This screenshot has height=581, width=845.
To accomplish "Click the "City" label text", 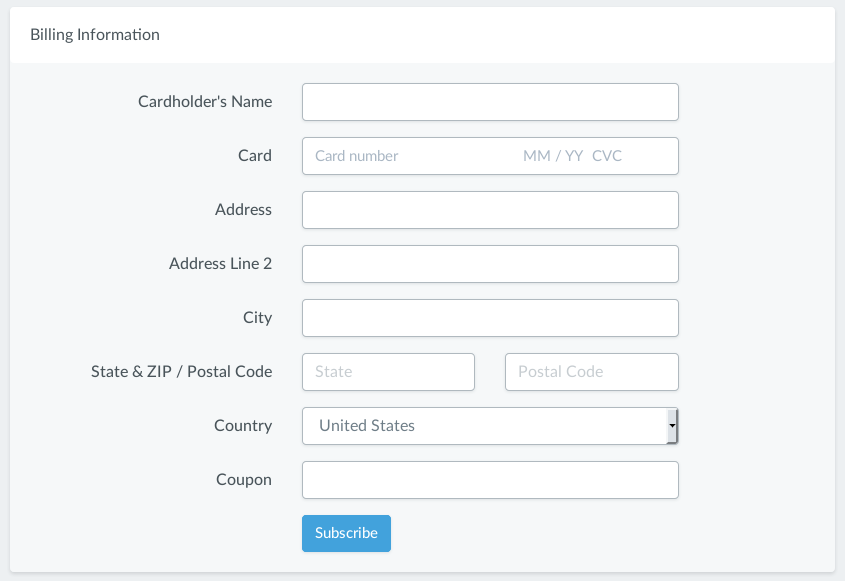I will (257, 318).
